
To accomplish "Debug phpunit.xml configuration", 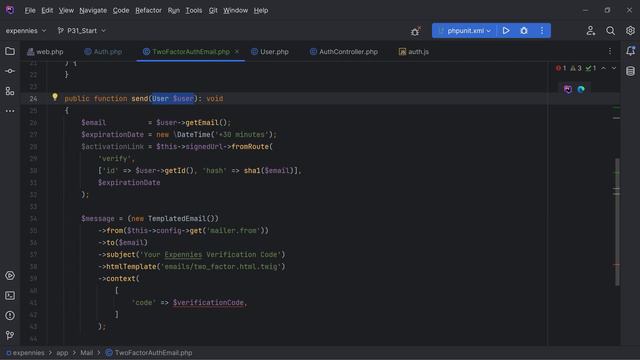I will tap(524, 31).
